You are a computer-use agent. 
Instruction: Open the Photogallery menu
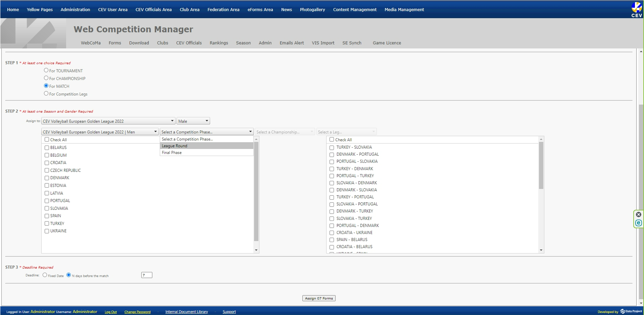click(x=312, y=10)
